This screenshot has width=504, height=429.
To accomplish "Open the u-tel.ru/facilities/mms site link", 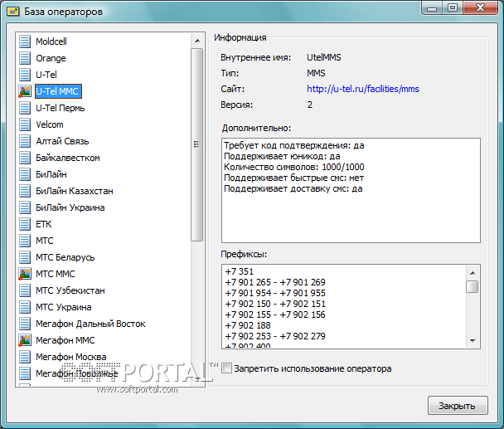I will (x=363, y=89).
